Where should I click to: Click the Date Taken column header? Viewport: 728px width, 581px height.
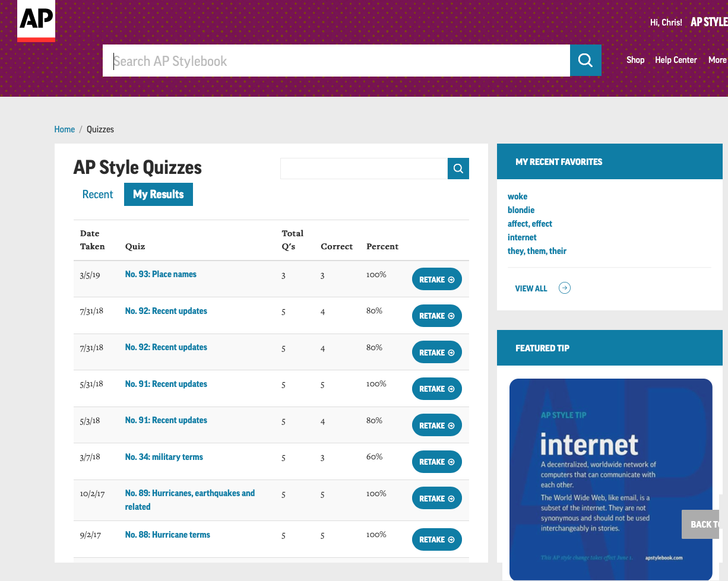(93, 240)
